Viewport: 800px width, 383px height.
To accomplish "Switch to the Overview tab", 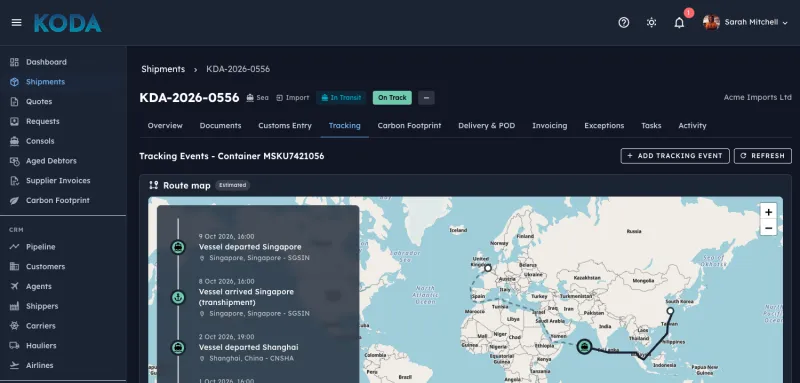I will (x=165, y=125).
